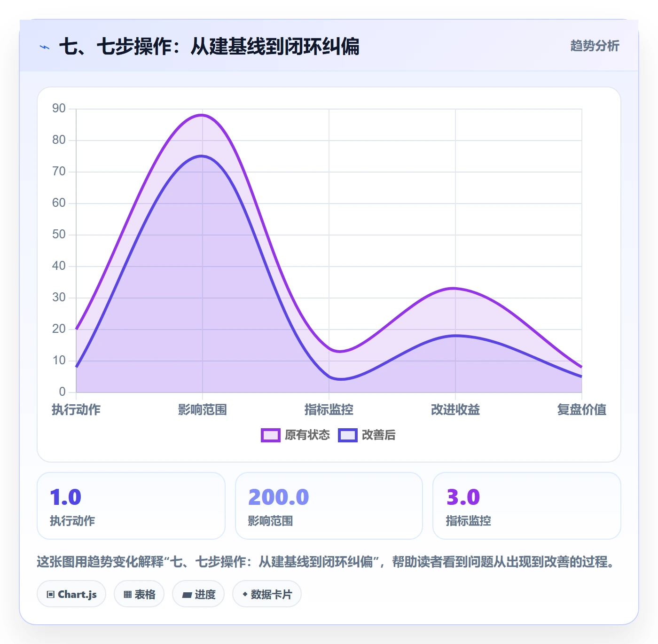Click the 进度 tag chip
Image resolution: width=658 pixels, height=644 pixels.
[198, 594]
